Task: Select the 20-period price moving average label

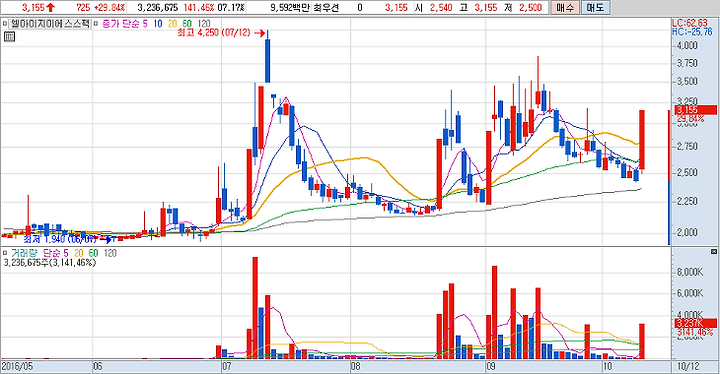Action: pos(172,24)
